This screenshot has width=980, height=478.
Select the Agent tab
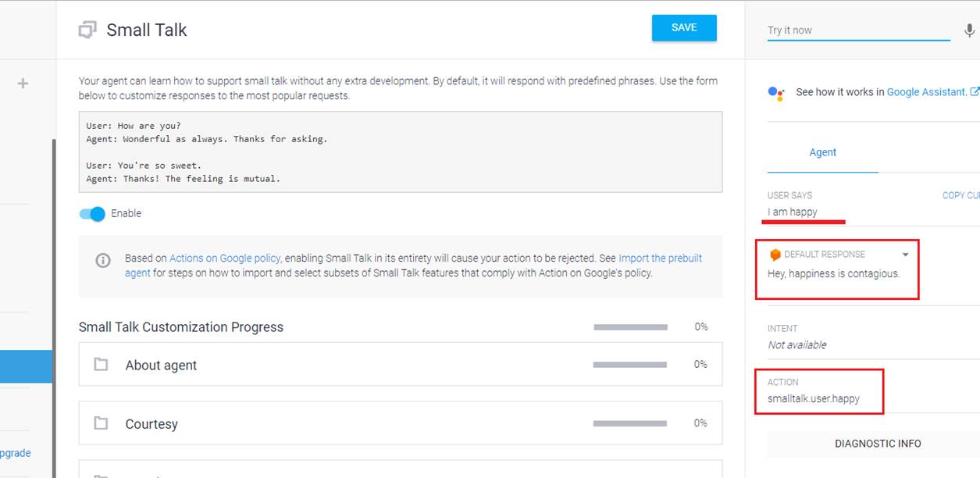pos(822,152)
